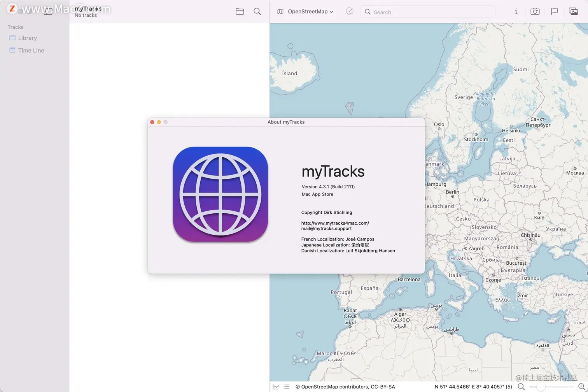
Task: Open the http://www.mytracks4mac.com/ link
Action: pyautogui.click(x=335, y=223)
